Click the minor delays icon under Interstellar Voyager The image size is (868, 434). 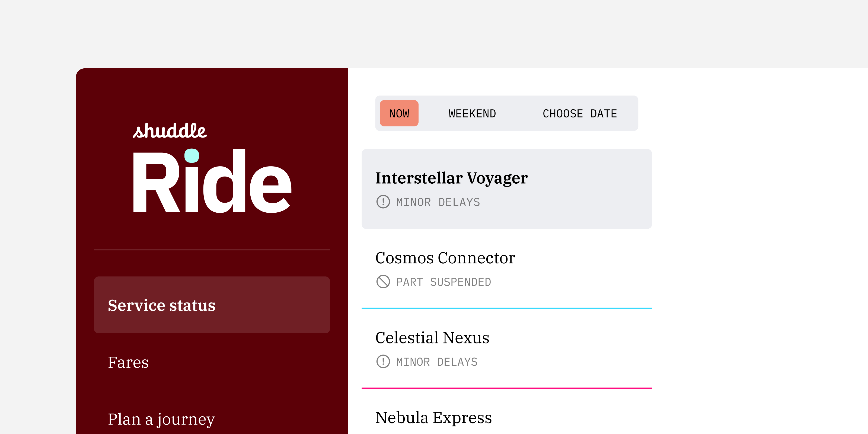(383, 202)
